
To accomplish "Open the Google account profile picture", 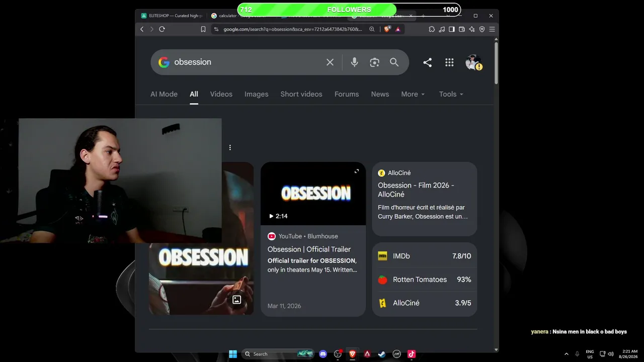I will (x=473, y=62).
